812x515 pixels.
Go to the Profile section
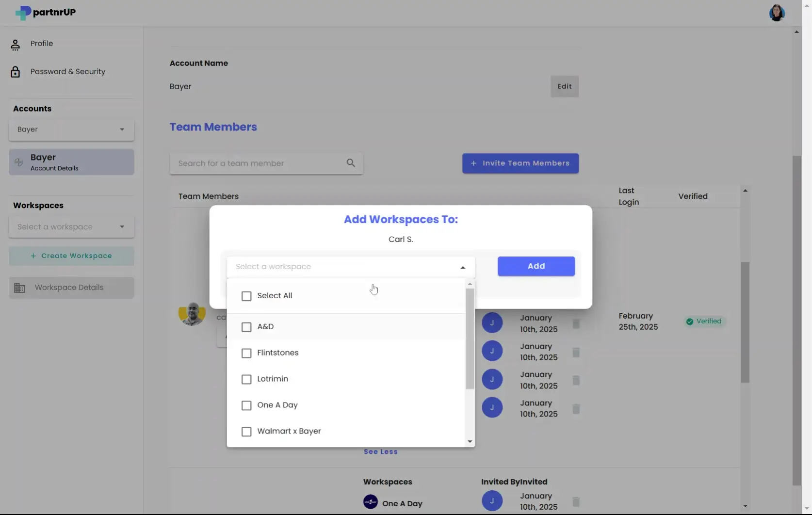pyautogui.click(x=41, y=43)
